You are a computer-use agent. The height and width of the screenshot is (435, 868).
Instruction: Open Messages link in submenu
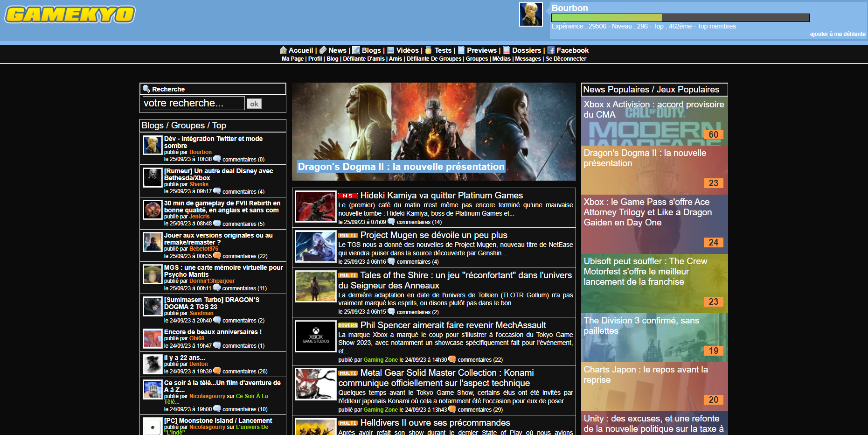(528, 59)
